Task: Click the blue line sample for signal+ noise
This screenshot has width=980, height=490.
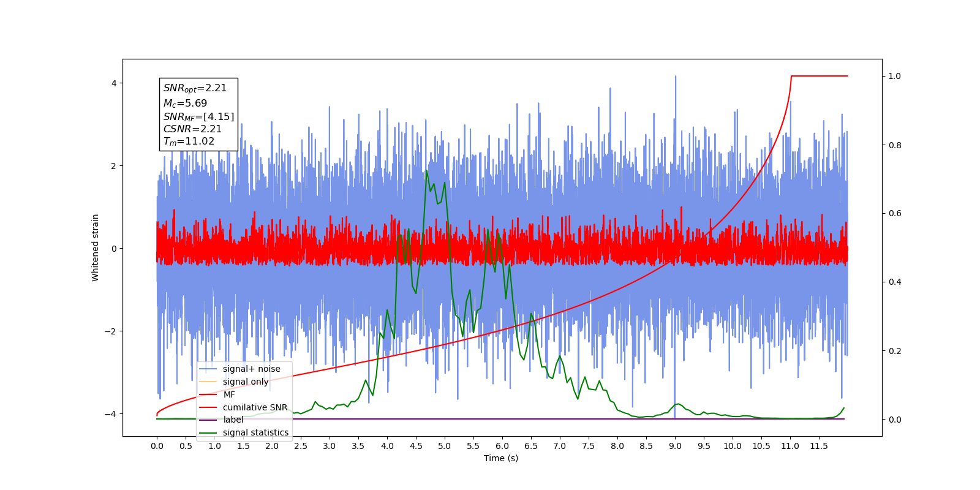Action: pos(208,369)
